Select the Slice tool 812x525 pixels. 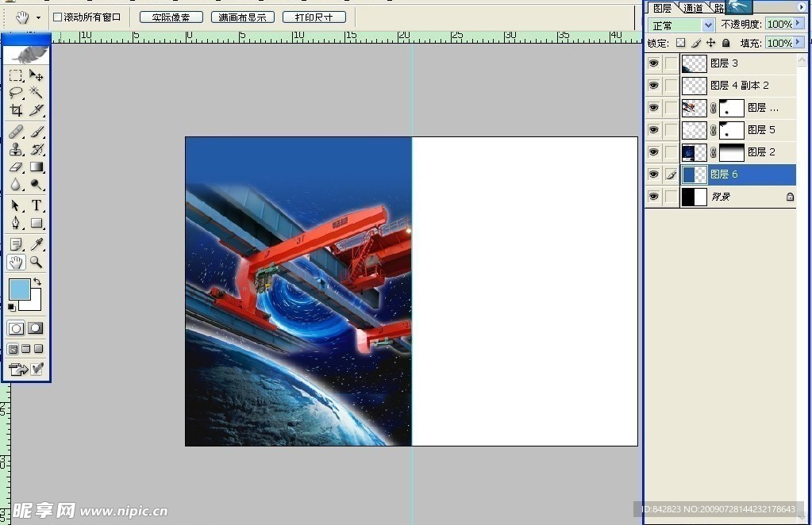pyautogui.click(x=37, y=109)
